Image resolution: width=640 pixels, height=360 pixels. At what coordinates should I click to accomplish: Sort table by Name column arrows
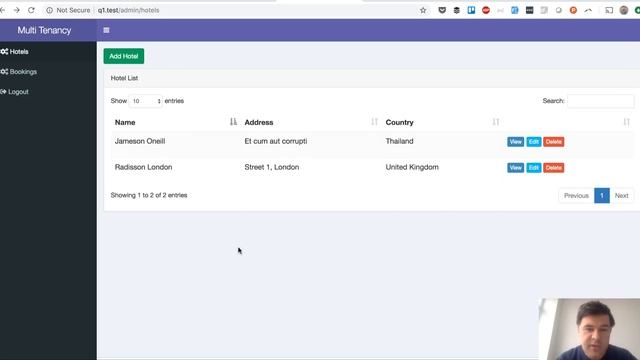[233, 122]
